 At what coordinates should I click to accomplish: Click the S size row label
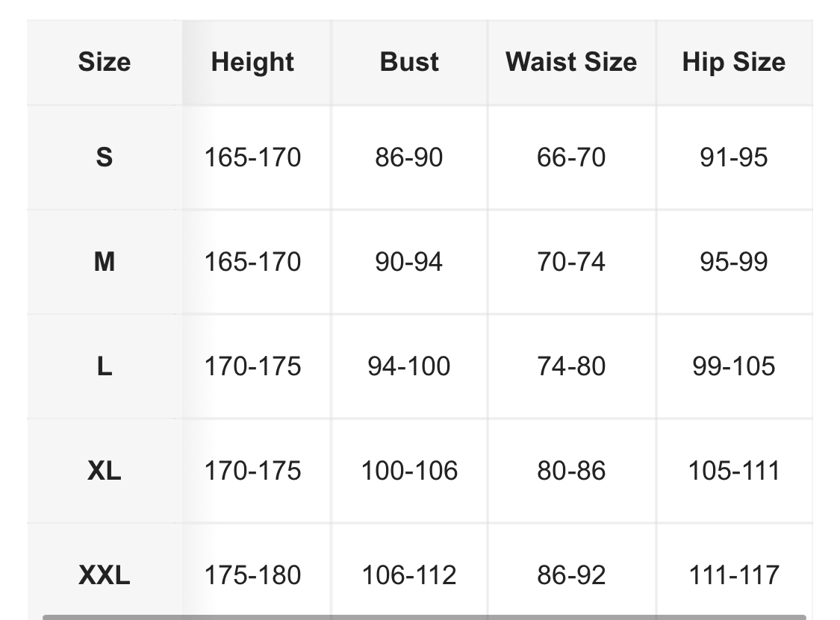[105, 157]
